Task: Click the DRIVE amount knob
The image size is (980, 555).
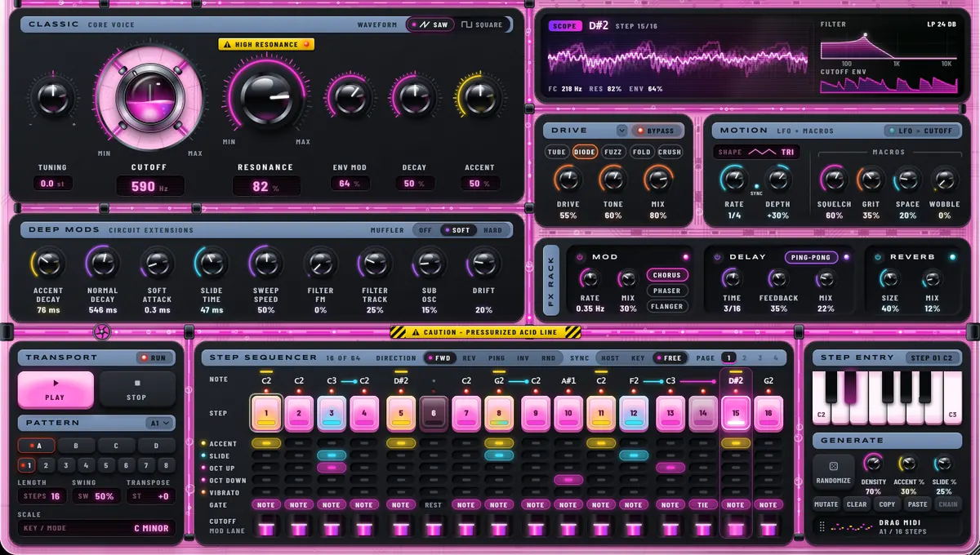Action: (568, 180)
